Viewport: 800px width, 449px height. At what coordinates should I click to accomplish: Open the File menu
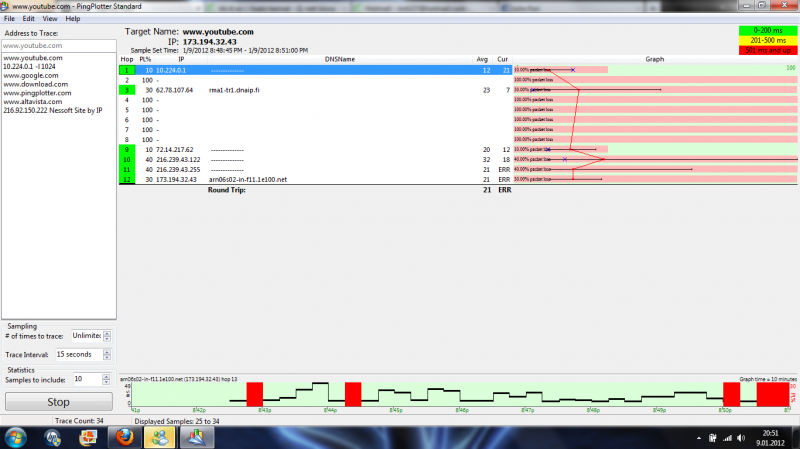tap(9, 19)
